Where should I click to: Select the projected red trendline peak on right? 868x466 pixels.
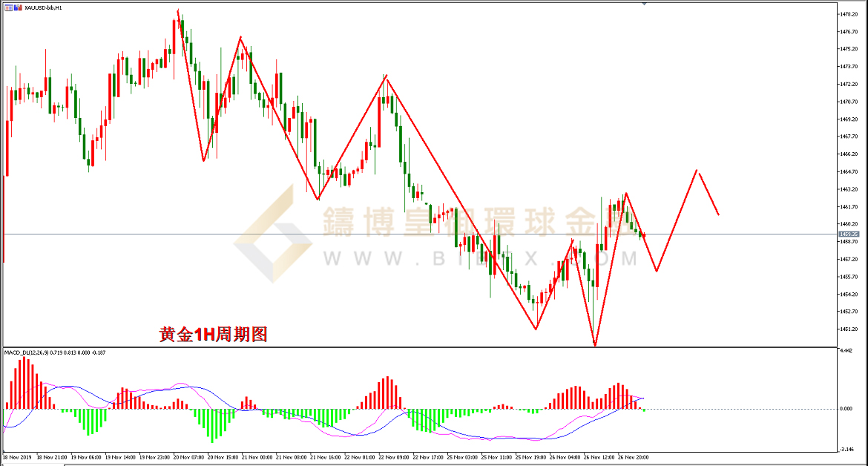click(x=697, y=171)
